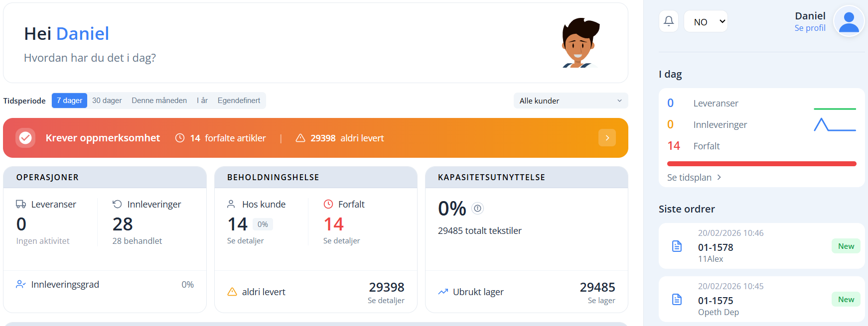Open the Se profil link
Image resolution: width=868 pixels, height=326 pixels.
coord(810,28)
